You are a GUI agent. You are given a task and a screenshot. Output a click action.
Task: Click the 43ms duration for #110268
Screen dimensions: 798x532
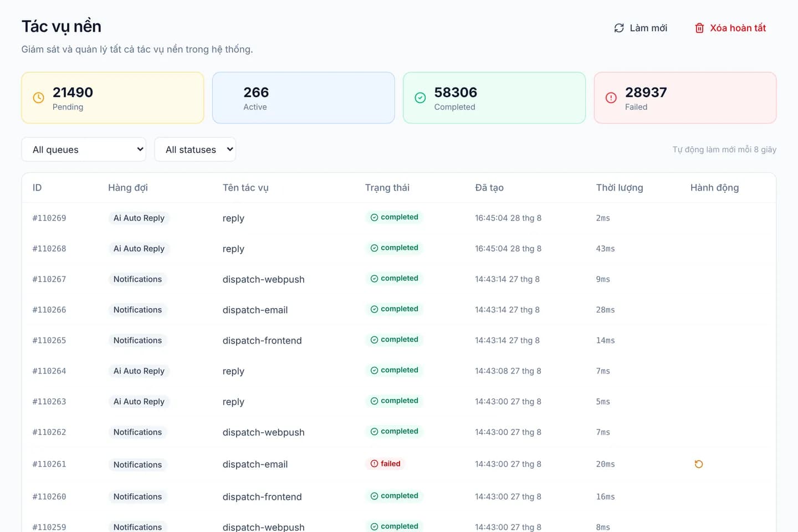click(606, 249)
